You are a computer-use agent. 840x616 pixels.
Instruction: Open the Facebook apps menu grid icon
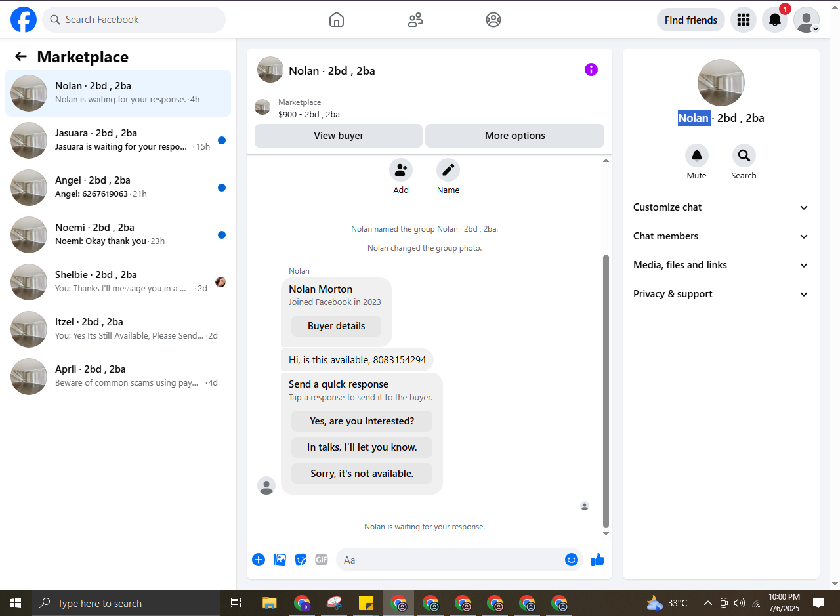click(743, 20)
